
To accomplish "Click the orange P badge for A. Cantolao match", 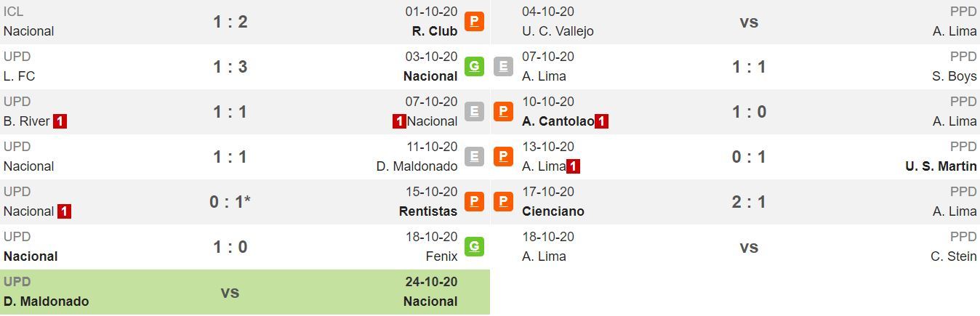I will pyautogui.click(x=503, y=111).
